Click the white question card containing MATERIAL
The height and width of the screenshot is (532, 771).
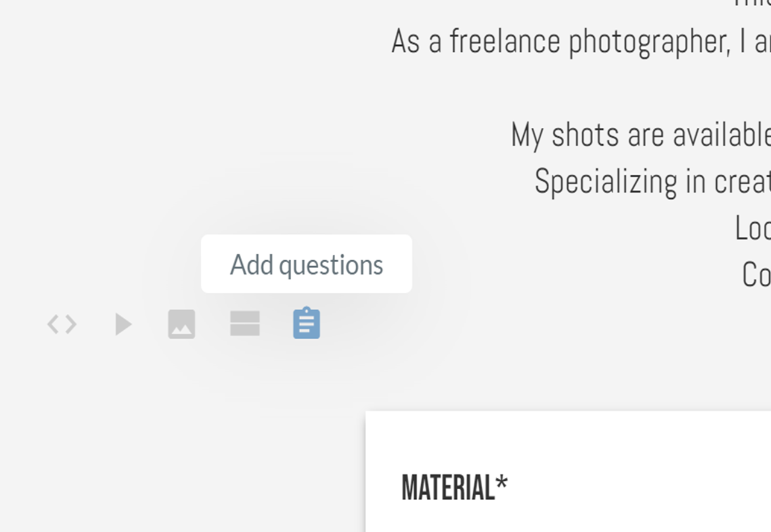(x=568, y=472)
